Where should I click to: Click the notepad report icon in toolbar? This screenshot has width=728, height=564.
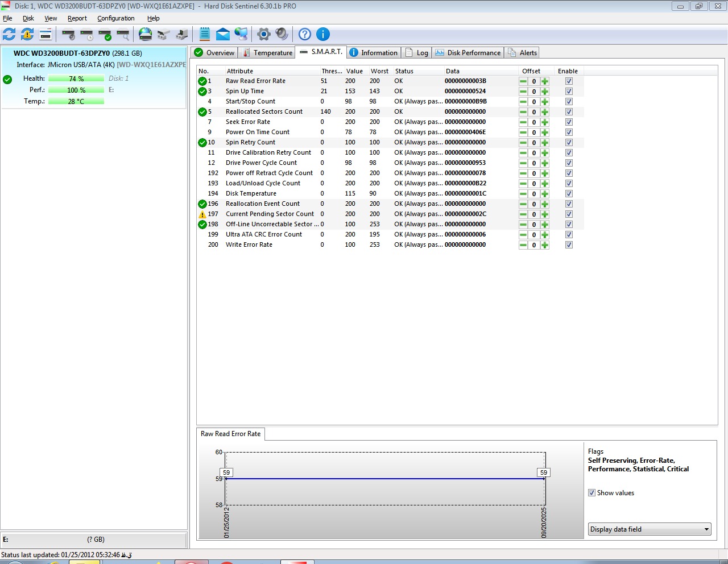point(205,34)
